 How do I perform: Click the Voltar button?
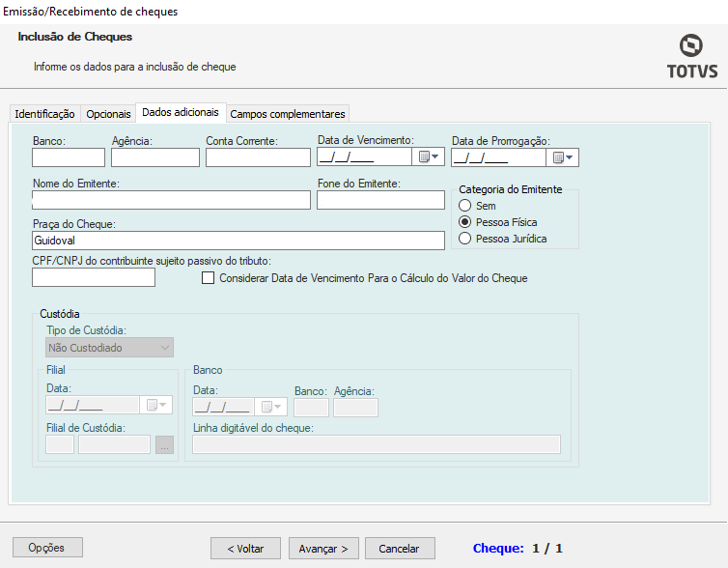click(245, 548)
